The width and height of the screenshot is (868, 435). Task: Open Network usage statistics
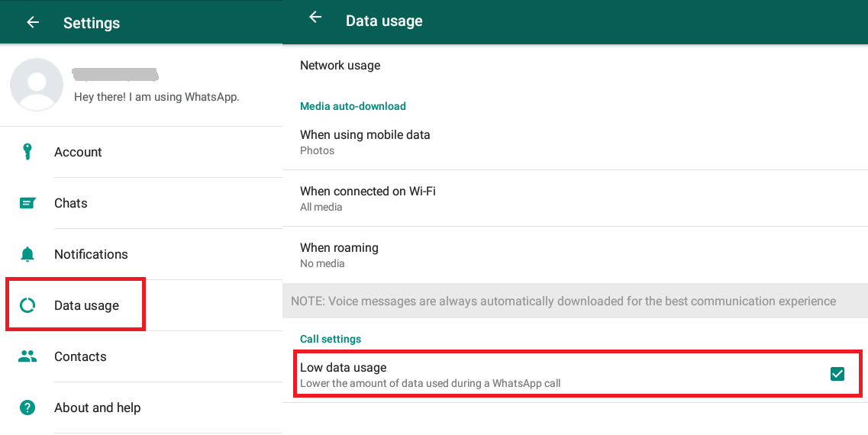575,66
